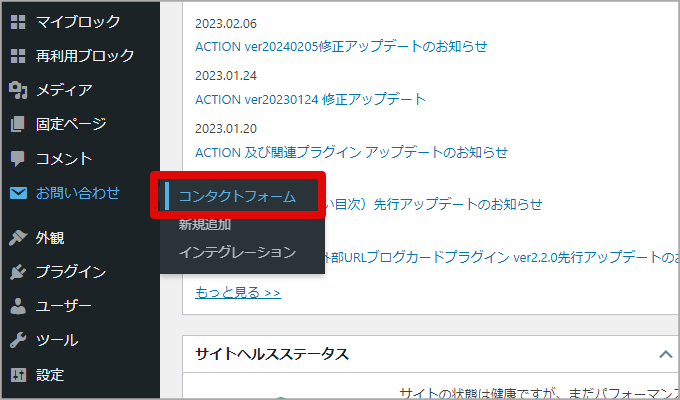Click the 再利用ブロック grid icon
The height and width of the screenshot is (400, 680).
click(18, 56)
